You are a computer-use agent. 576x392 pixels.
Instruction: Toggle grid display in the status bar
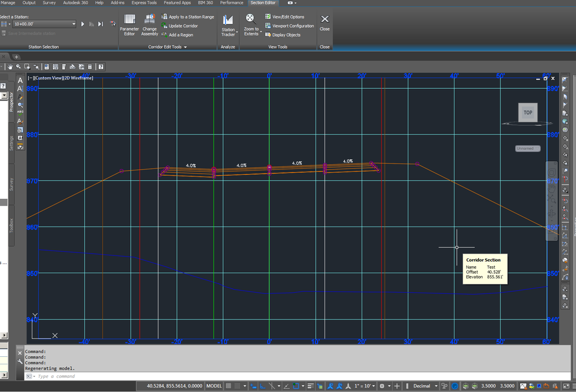click(x=236, y=386)
